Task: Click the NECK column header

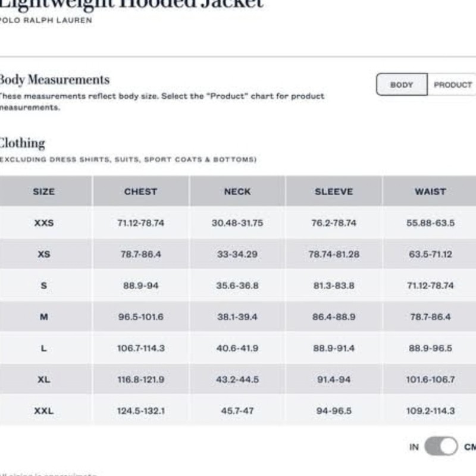Action: 237,192
